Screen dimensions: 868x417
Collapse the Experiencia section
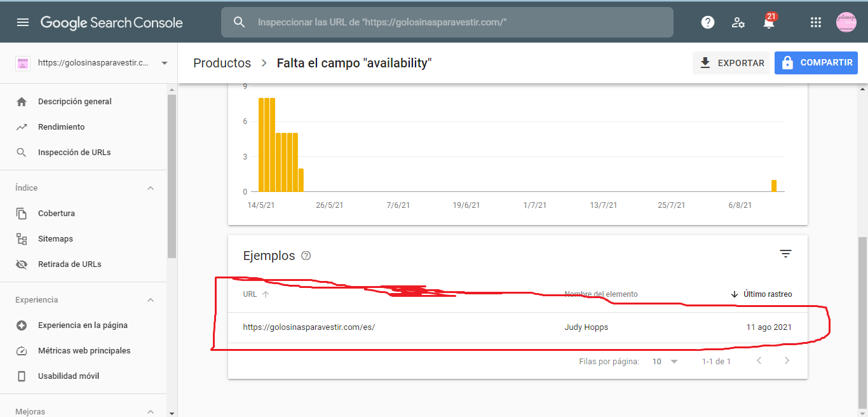[151, 300]
